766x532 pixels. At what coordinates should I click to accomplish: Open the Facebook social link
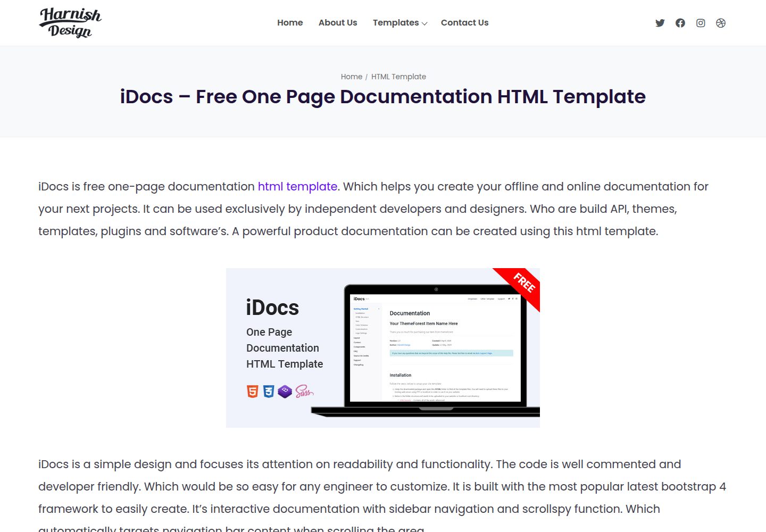pos(680,23)
